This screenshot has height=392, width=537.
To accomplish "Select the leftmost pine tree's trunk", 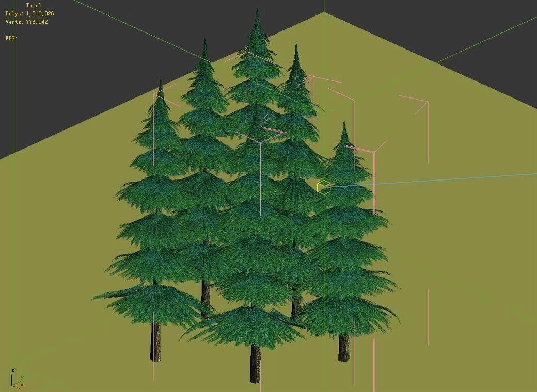I will (156, 341).
